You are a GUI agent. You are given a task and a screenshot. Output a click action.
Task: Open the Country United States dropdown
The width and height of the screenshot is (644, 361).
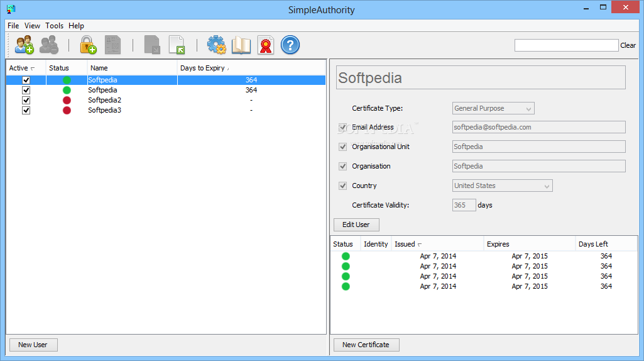(x=502, y=186)
